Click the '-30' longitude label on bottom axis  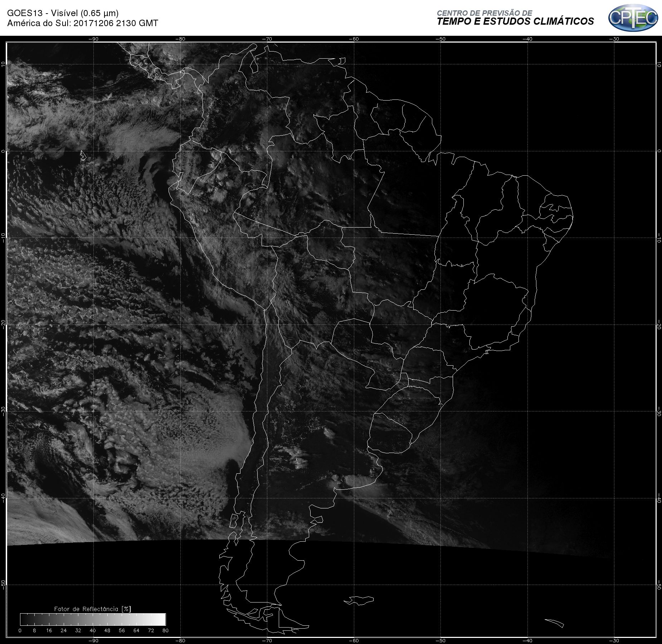(x=614, y=640)
